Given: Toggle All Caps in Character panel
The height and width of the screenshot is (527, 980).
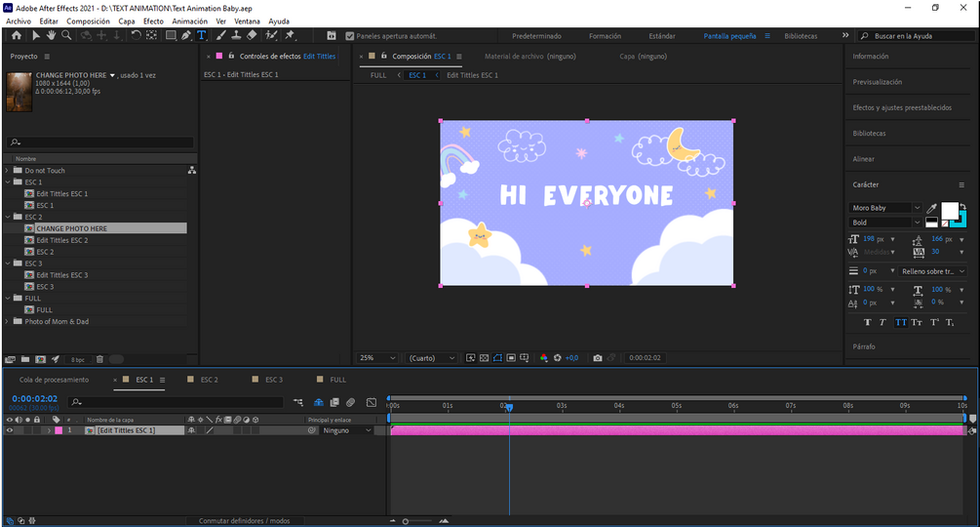Looking at the screenshot, I should tap(901, 323).
